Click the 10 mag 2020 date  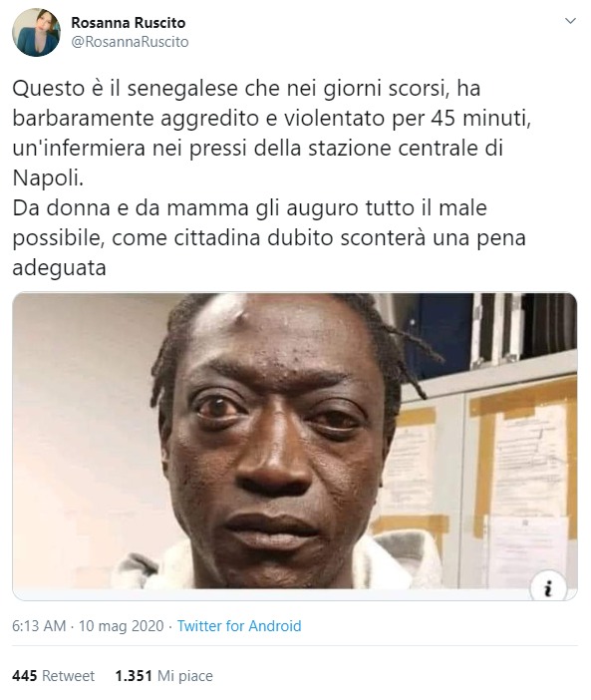pyautogui.click(x=122, y=626)
